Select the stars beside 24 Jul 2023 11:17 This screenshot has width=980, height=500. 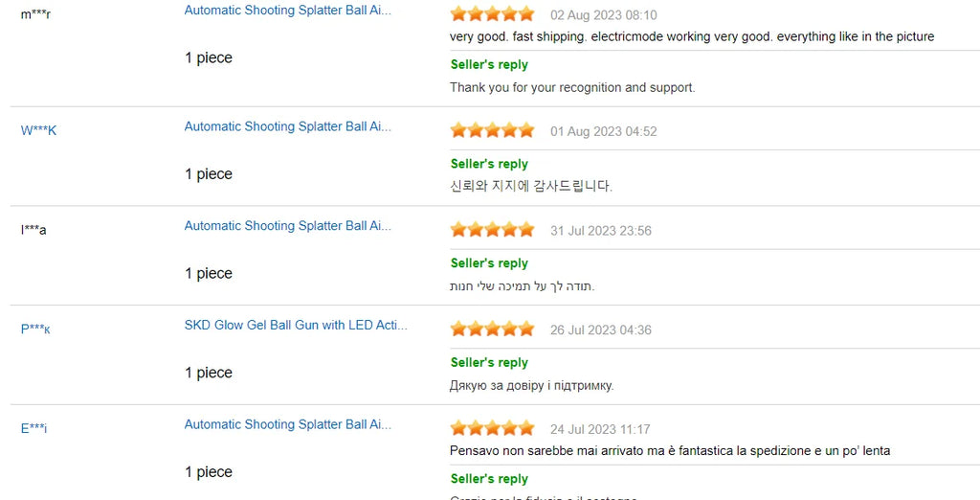click(x=492, y=428)
